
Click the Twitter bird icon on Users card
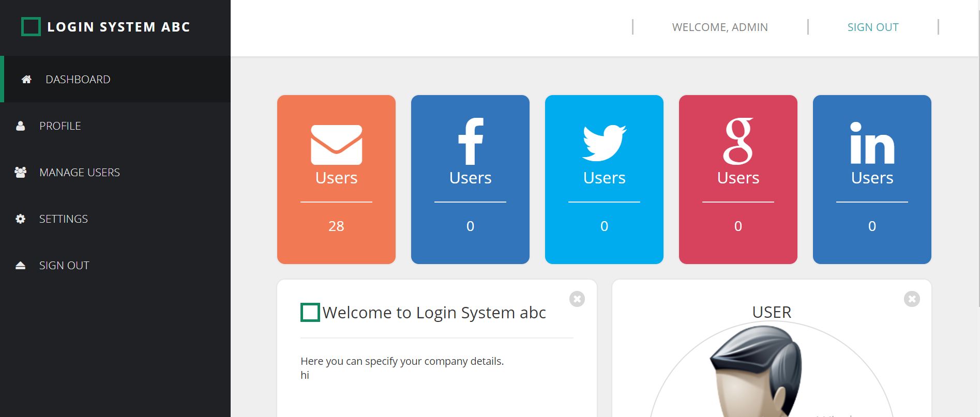point(604,143)
